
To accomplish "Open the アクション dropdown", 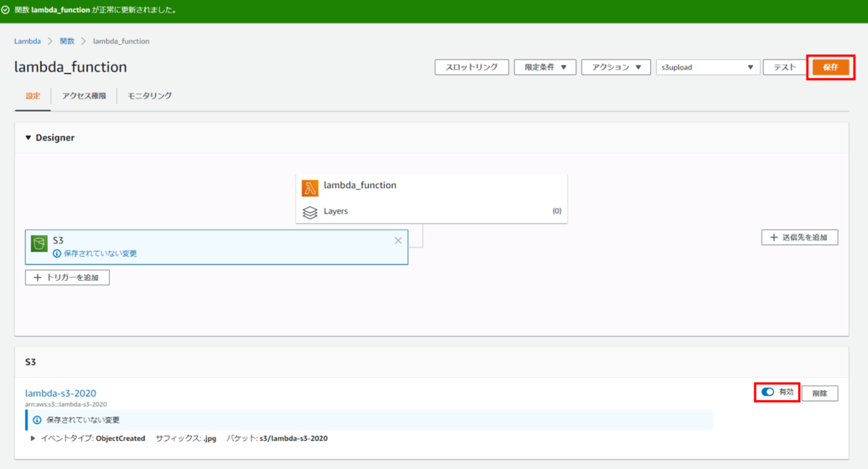I will coord(616,67).
